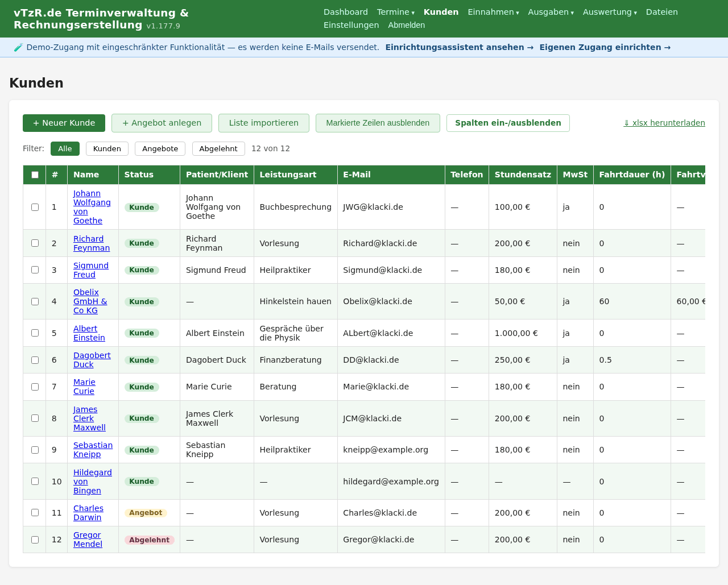This screenshot has height=585, width=728.
Task: Open customer Dagobert Duck
Action: coord(92,360)
